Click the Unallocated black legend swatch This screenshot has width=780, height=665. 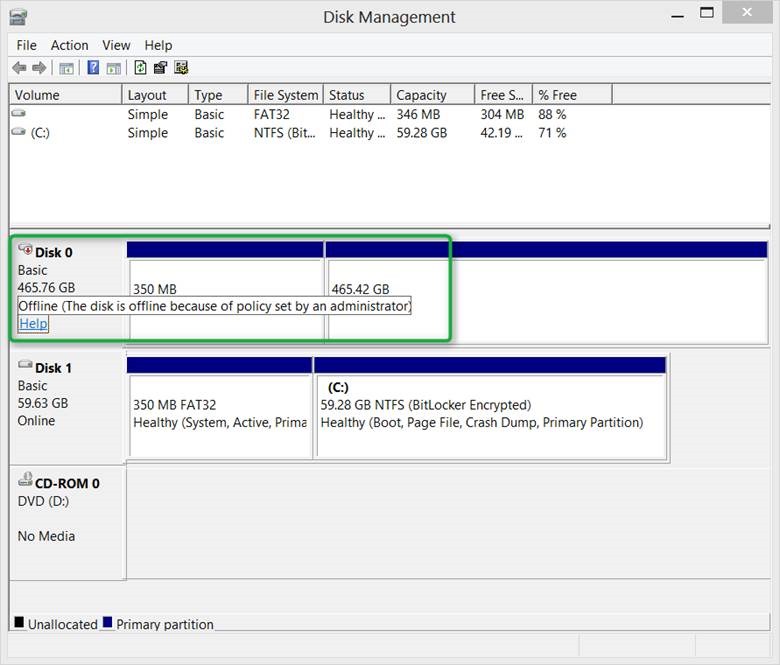click(19, 622)
